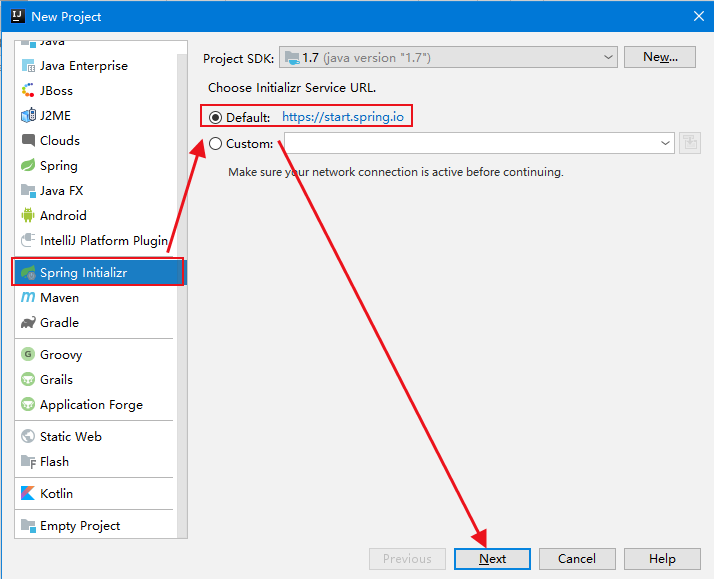This screenshot has height=579, width=714.
Task: Click the Spring Initializr leaf icon
Action: click(x=28, y=272)
